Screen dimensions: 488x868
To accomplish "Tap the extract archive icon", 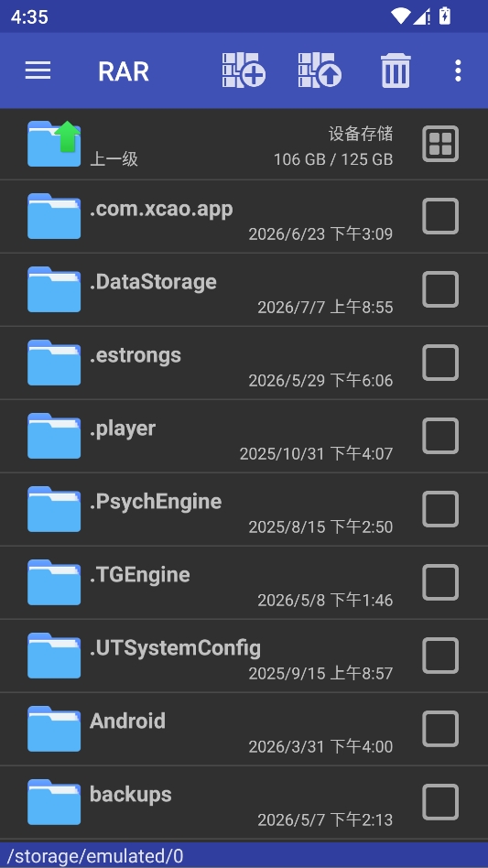I will (320, 71).
